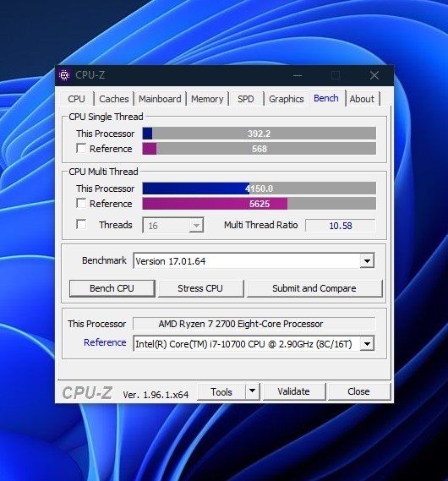
Task: Open the Reference processor dropdown
Action: [x=367, y=343]
